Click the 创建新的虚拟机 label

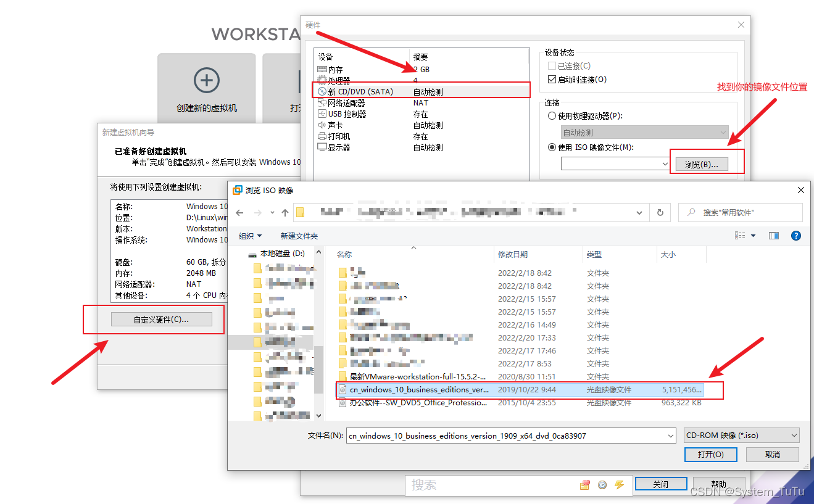[207, 108]
